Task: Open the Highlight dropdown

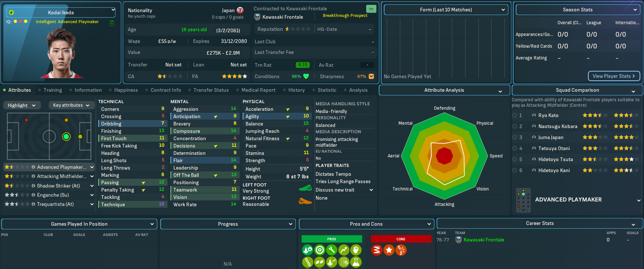Action: coord(22,105)
